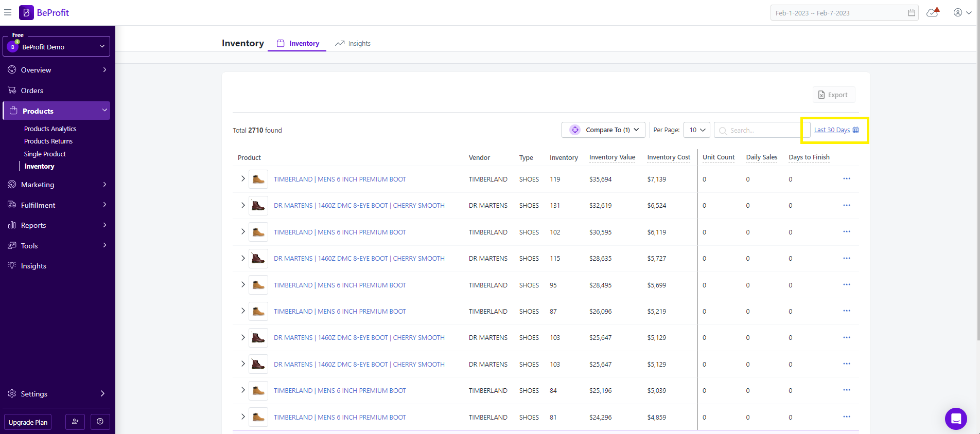Expand the row with inventory 131
The image size is (980, 434).
tap(243, 205)
